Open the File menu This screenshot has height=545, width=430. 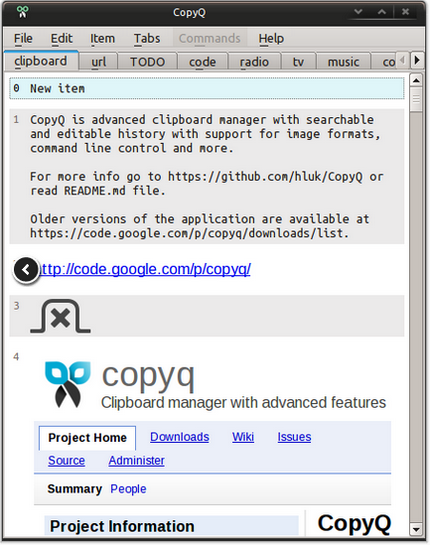pyautogui.click(x=23, y=38)
